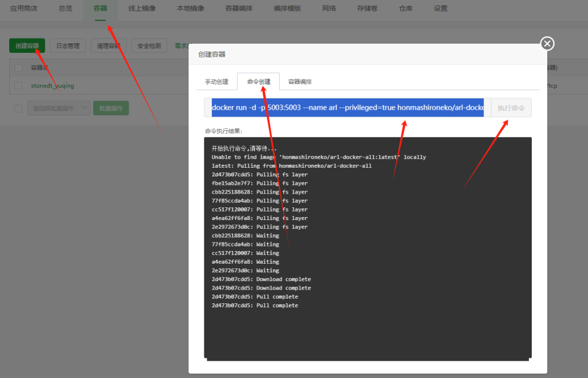Open the 容器编排 tab in the top navigation
The image size is (588, 378).
pyautogui.click(x=239, y=8)
